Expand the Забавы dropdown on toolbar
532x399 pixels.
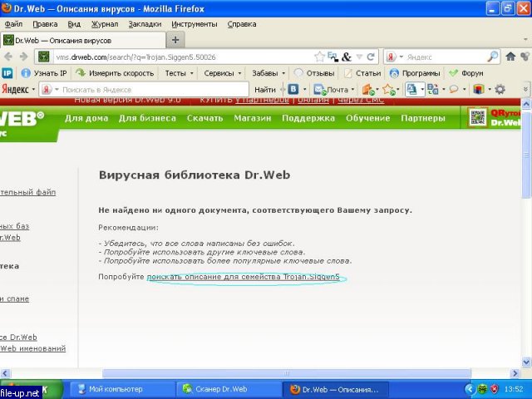(268, 73)
